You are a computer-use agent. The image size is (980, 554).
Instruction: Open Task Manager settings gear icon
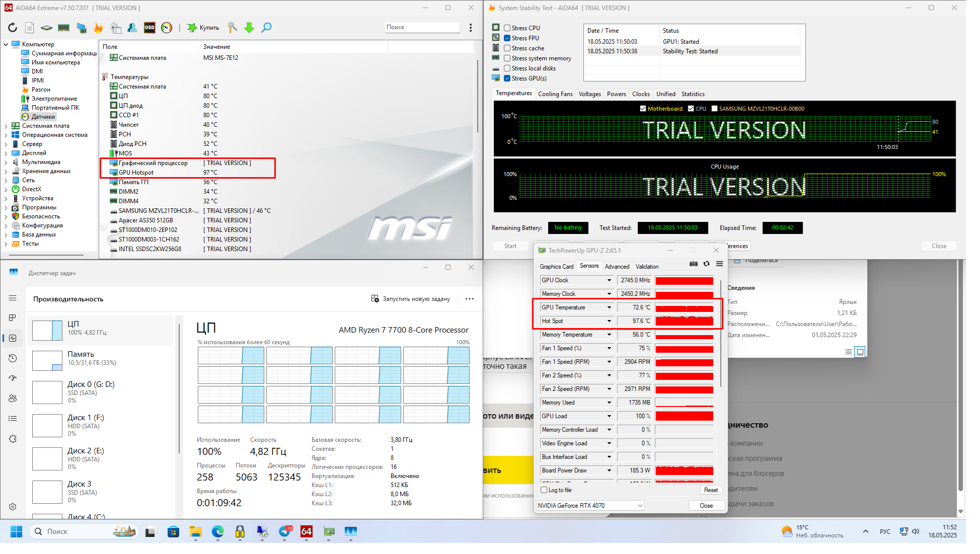(13, 507)
